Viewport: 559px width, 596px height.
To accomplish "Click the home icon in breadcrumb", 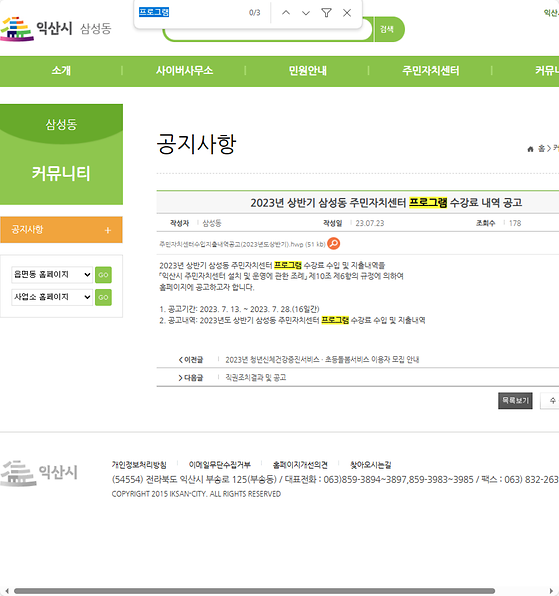I will point(530,149).
